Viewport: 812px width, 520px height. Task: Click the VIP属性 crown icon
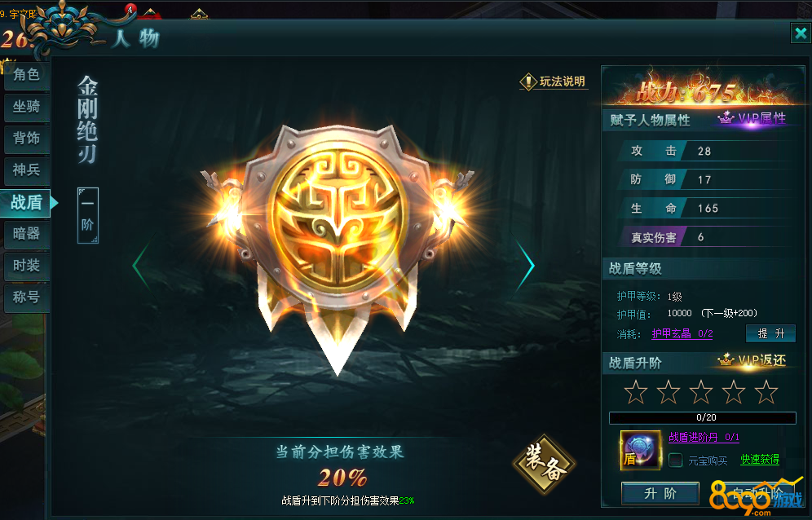pos(726,118)
